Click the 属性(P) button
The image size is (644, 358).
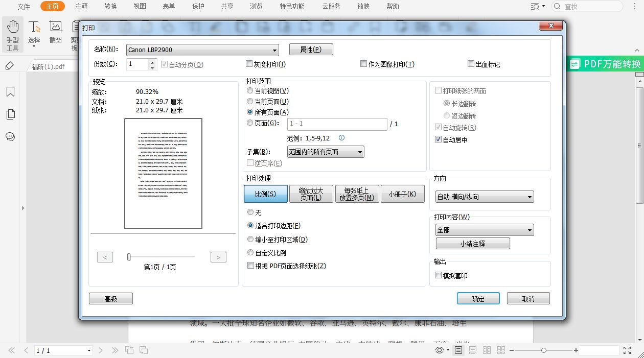[x=311, y=49]
